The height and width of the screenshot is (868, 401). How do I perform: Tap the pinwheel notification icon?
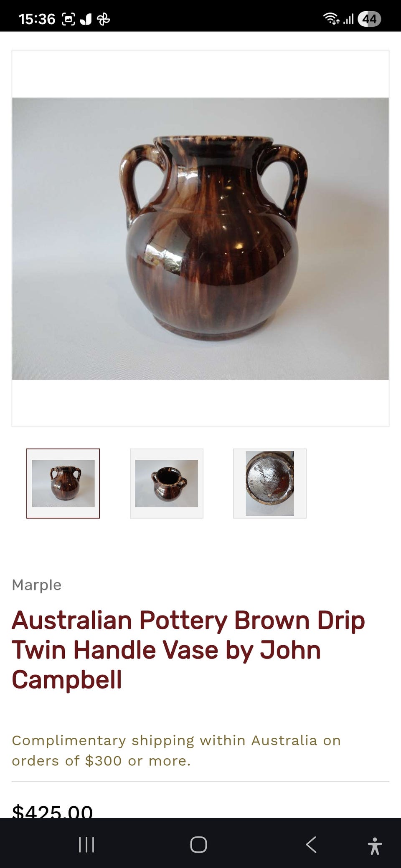point(103,19)
